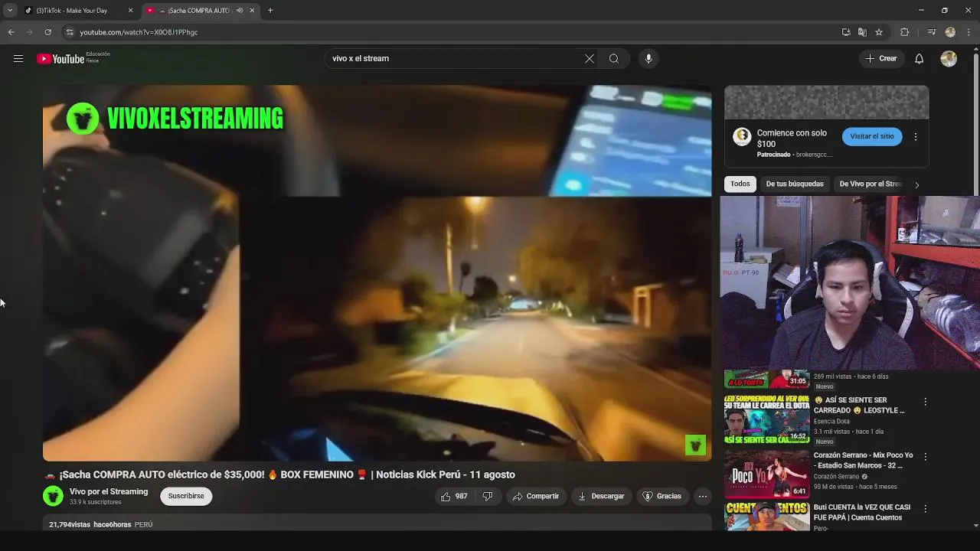This screenshot has height=551, width=980.
Task: Close the TikTok browser tab
Action: [x=130, y=11]
